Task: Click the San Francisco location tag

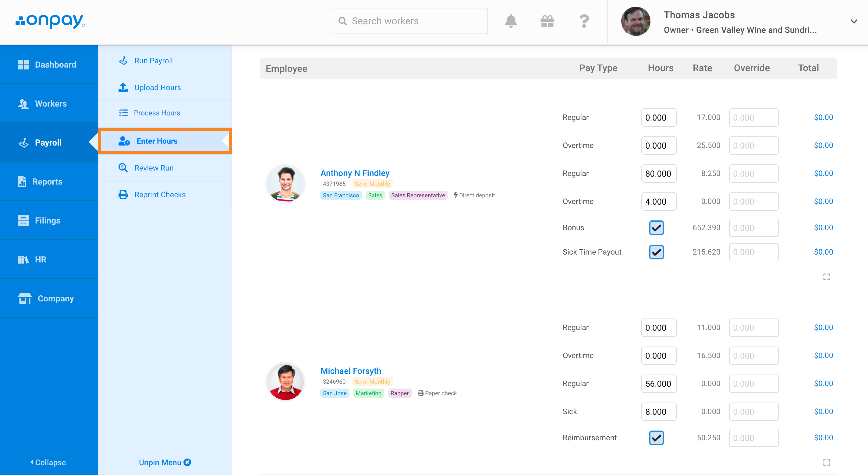Action: [341, 195]
